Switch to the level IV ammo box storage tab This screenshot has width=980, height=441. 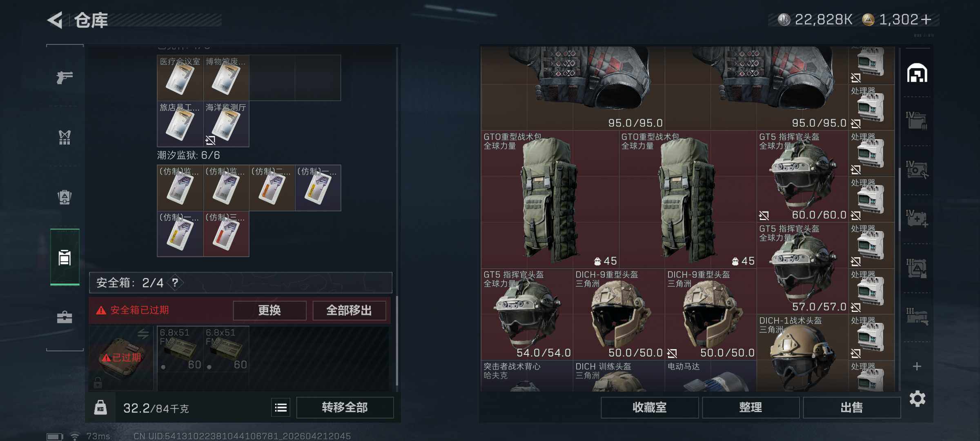click(917, 121)
